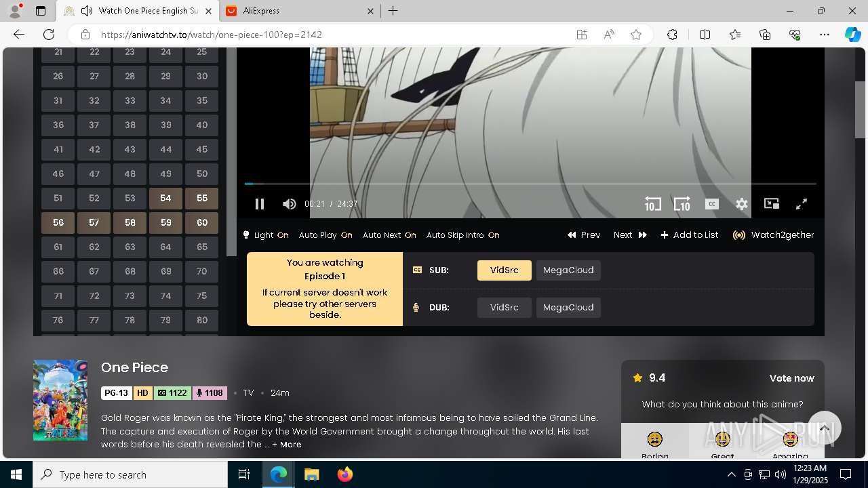Expand description with + More

point(287,445)
